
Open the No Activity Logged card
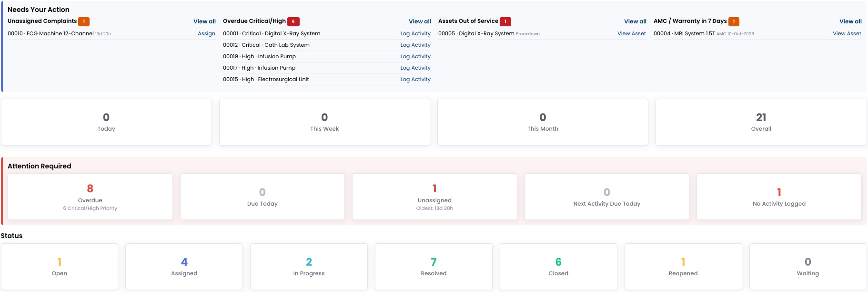click(x=779, y=197)
